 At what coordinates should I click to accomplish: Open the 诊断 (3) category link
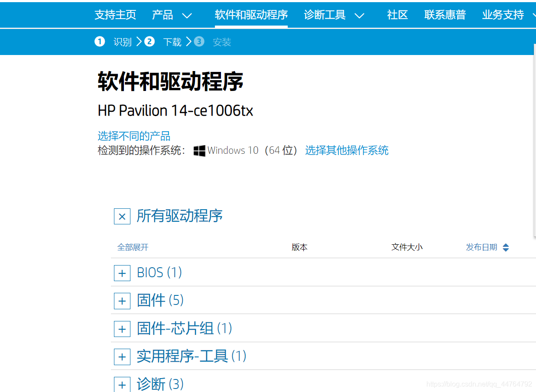(x=160, y=384)
